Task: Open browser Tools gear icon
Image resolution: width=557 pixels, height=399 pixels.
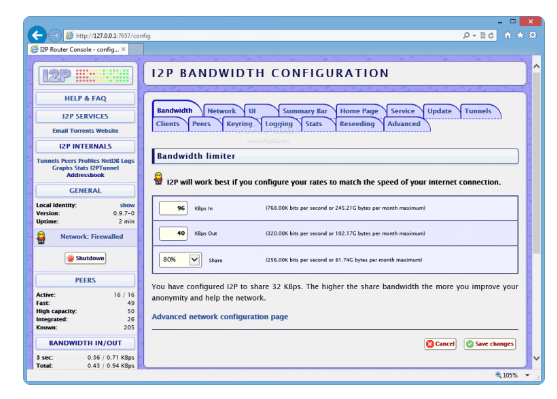Action: pyautogui.click(x=532, y=35)
